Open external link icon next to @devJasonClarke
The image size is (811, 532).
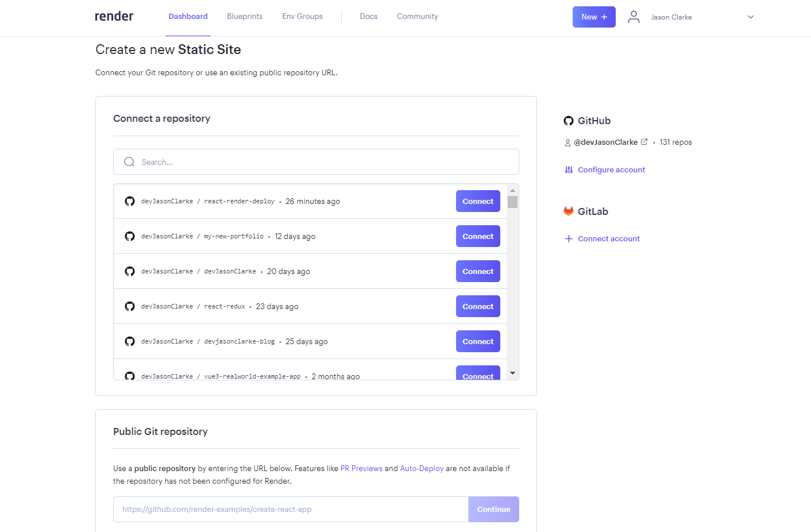644,142
